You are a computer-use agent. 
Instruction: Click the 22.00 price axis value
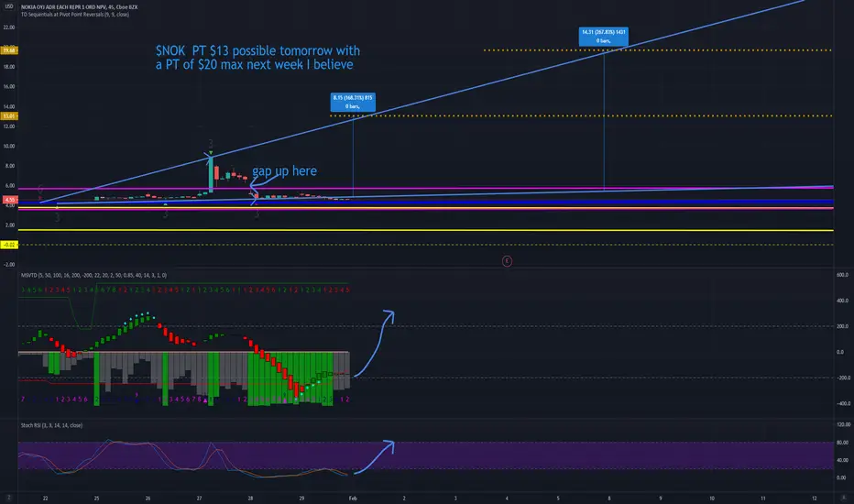9,27
